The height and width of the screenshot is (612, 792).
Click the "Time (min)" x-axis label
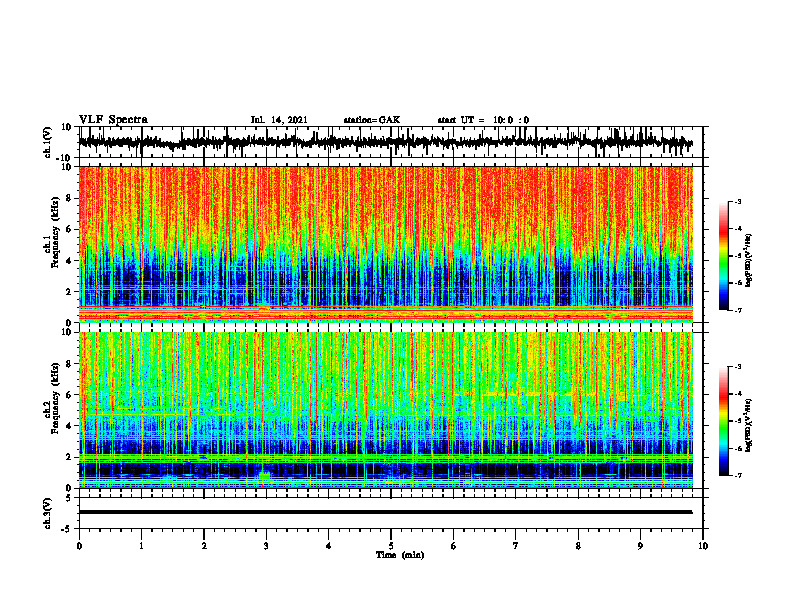pos(400,555)
